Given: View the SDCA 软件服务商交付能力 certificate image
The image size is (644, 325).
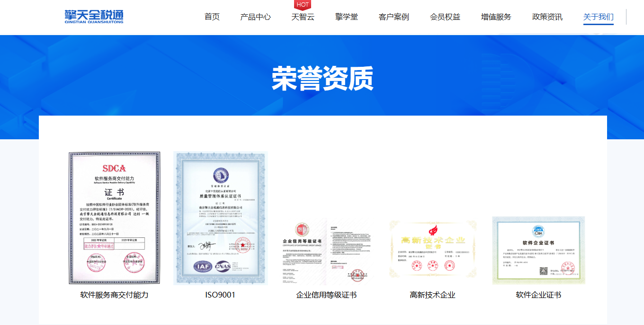Looking at the screenshot, I should (115, 218).
